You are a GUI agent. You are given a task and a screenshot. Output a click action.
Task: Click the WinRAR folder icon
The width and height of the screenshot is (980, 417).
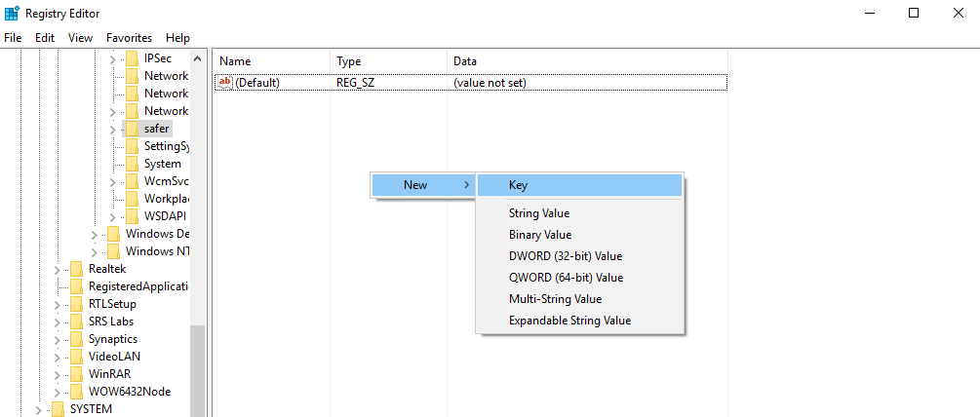[76, 374]
